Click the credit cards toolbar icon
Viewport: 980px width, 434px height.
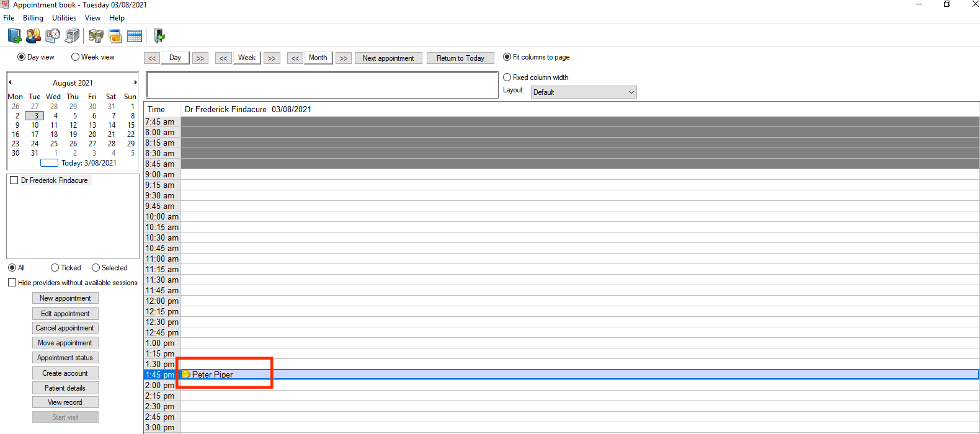(x=115, y=36)
